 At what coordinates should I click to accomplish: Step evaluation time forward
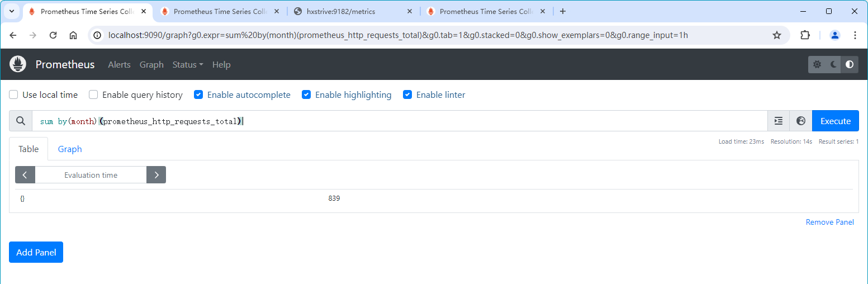[x=156, y=175]
